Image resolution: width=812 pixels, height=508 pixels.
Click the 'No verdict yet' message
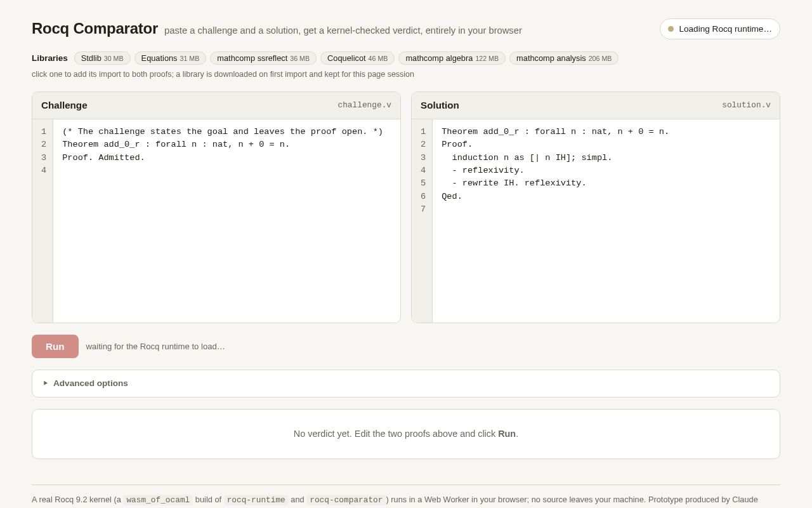point(406,434)
